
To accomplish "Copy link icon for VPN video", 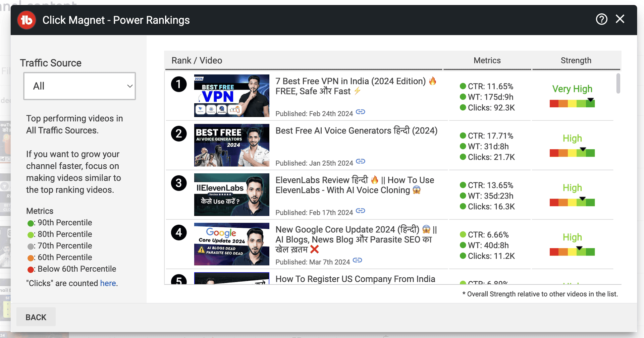I will tap(360, 112).
